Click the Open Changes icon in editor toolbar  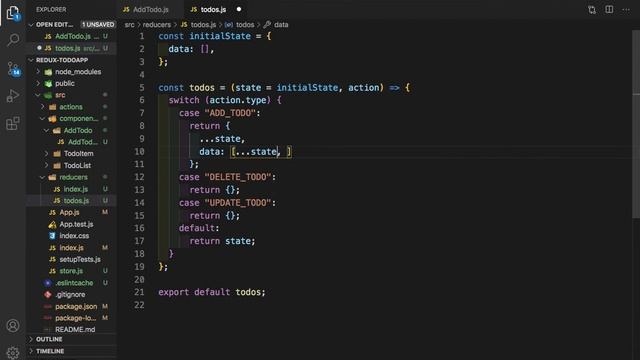point(592,9)
